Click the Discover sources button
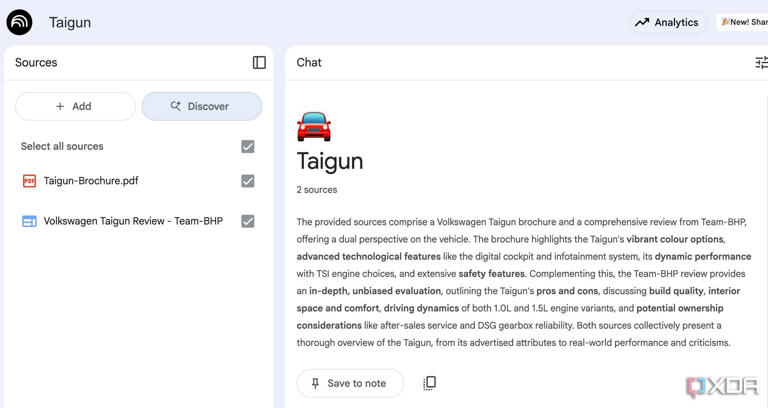The image size is (768, 408). (x=201, y=106)
